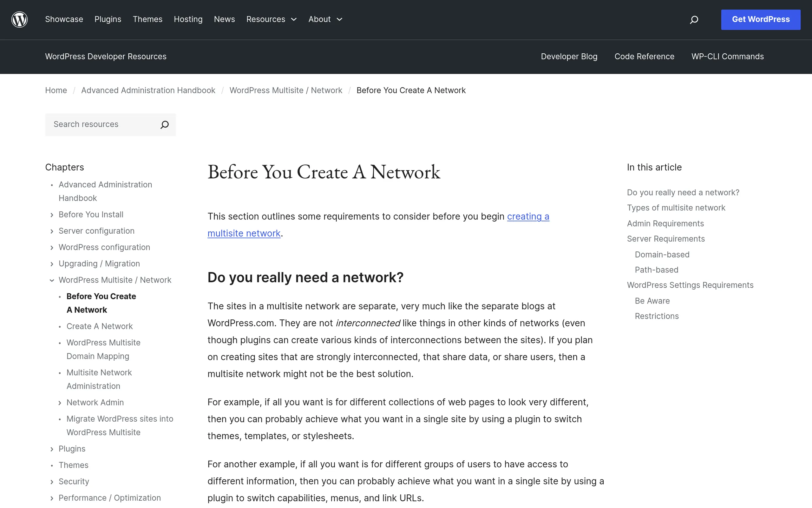Jump to Restrictions section
This screenshot has width=812, height=508.
point(657,317)
